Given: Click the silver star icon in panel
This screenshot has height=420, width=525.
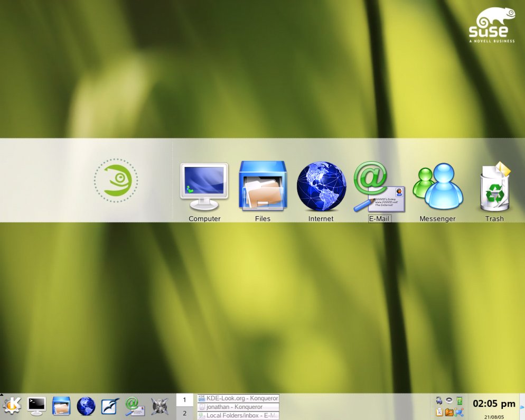Looking at the screenshot, I should pyautogui.click(x=160, y=406).
